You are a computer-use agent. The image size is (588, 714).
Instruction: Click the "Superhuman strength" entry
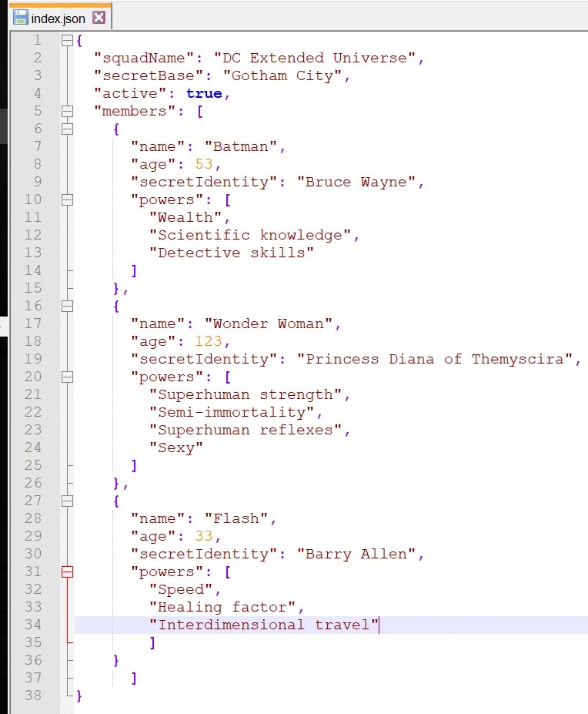[246, 394]
